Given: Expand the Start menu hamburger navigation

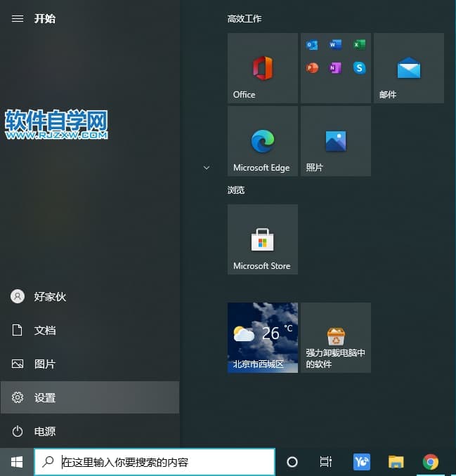Looking at the screenshot, I should click(18, 19).
